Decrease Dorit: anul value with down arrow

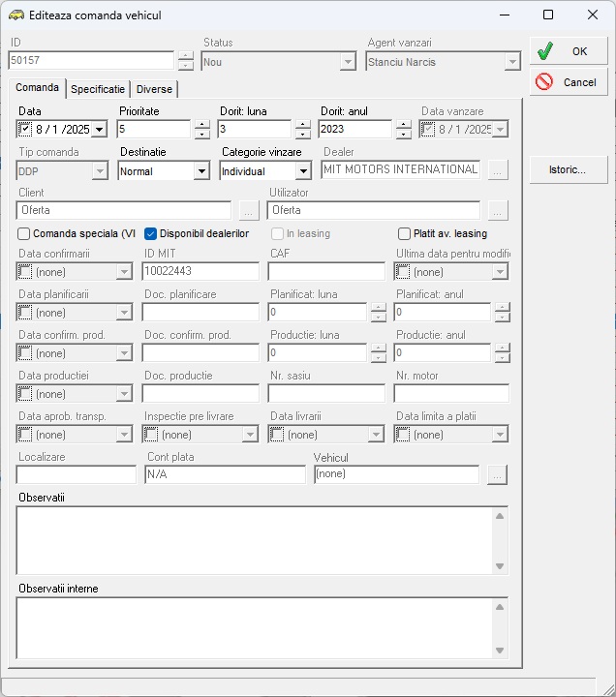tap(403, 135)
